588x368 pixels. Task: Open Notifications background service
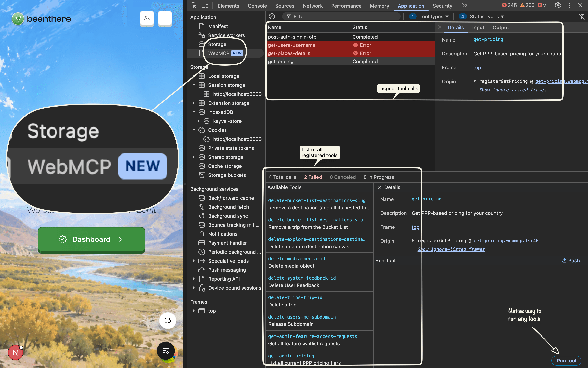pyautogui.click(x=223, y=234)
